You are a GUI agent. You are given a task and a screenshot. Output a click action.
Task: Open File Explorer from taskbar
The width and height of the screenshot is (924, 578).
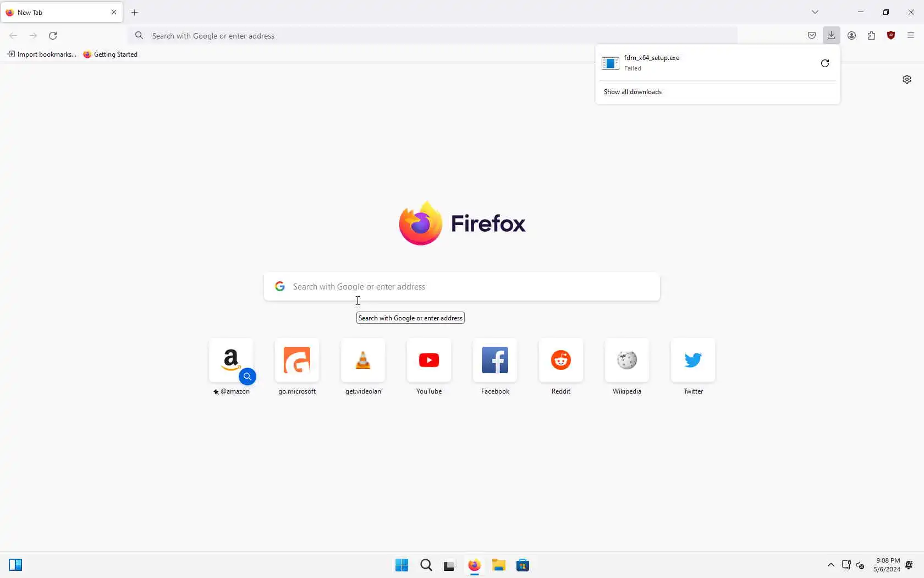[499, 565]
